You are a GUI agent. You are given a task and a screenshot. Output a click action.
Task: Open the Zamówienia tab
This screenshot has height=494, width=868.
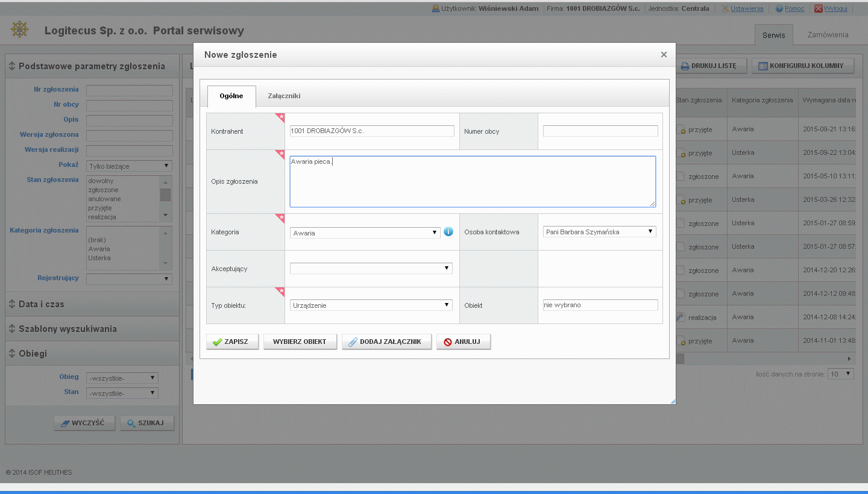click(x=828, y=35)
